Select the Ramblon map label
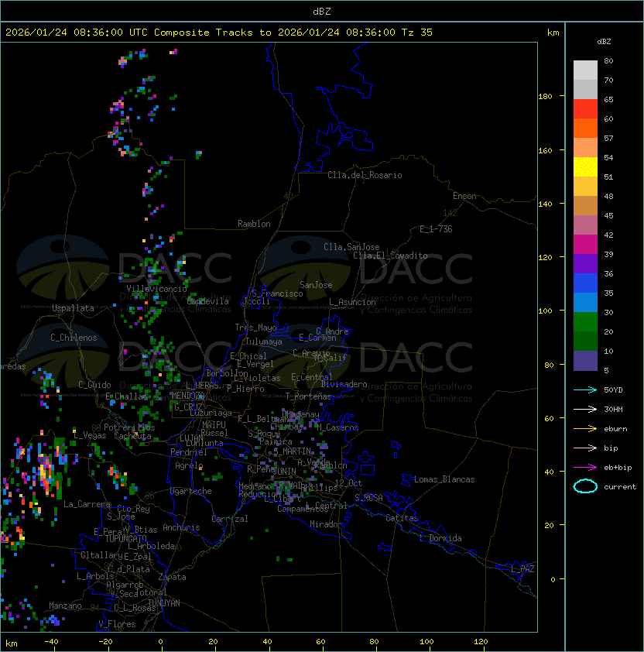644x652 pixels. (x=254, y=224)
